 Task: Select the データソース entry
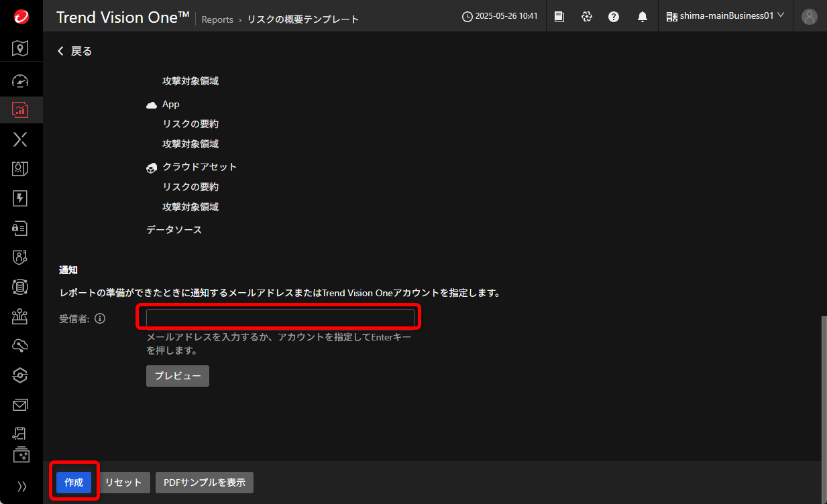(x=174, y=230)
